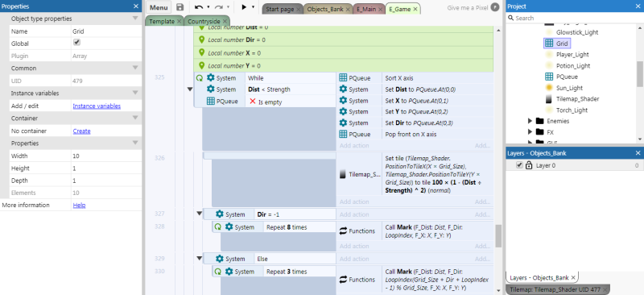Select the Sun_Light object icon
This screenshot has width=644, height=295.
(x=549, y=88)
